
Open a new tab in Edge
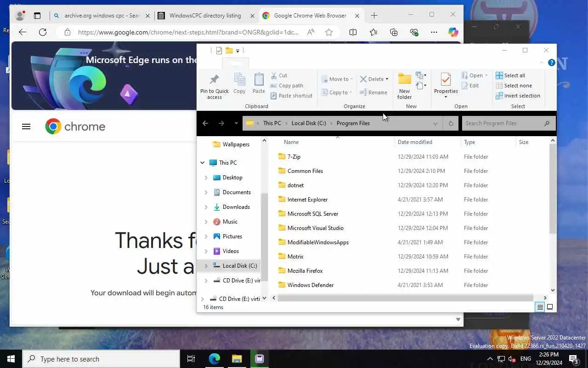(374, 16)
